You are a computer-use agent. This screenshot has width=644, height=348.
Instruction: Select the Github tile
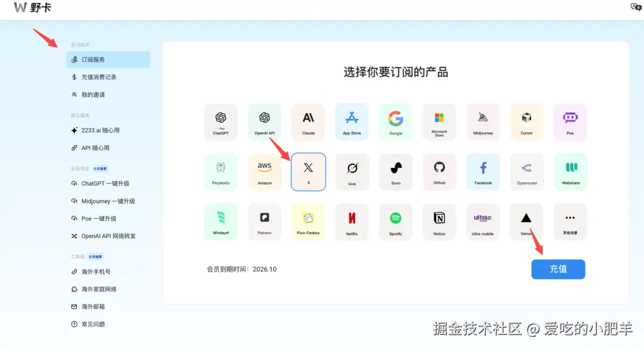coord(439,172)
